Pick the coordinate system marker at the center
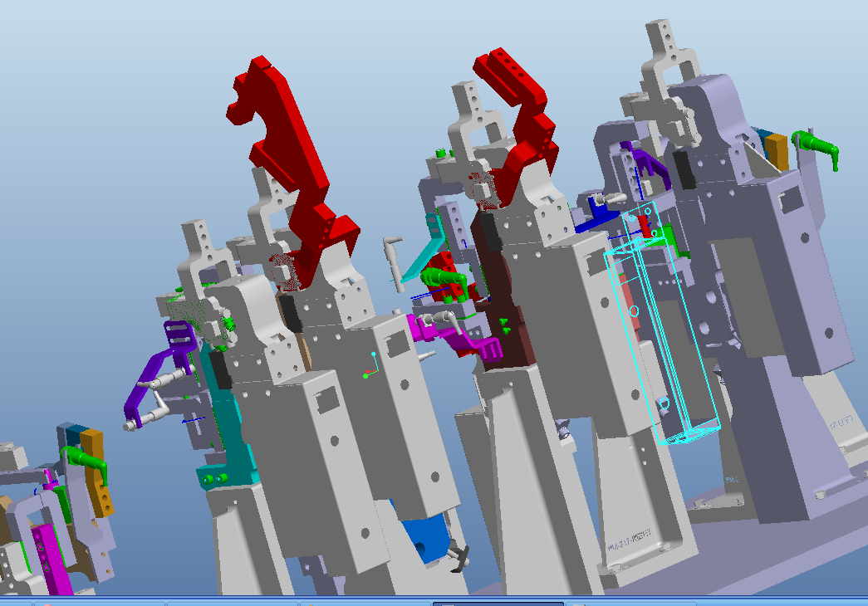The width and height of the screenshot is (868, 606). tap(371, 366)
